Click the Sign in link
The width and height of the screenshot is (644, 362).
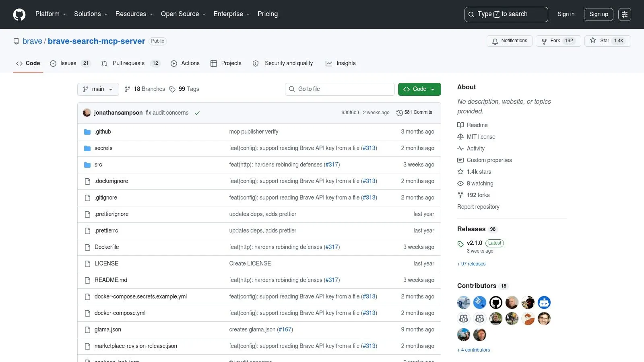click(x=566, y=14)
